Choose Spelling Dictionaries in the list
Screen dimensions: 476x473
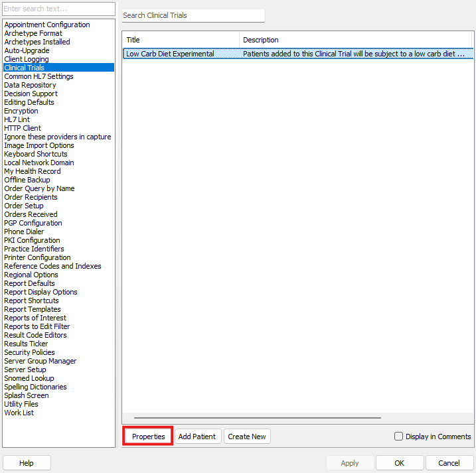pos(35,387)
